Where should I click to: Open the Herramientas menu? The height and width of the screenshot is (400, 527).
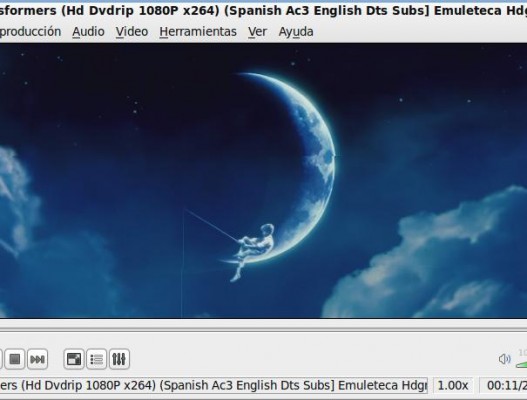pos(198,32)
